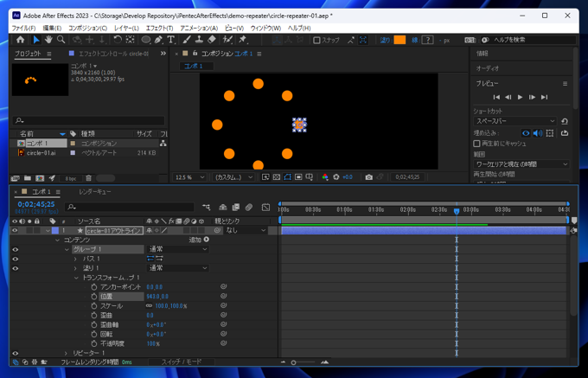Select the Type (T) tool
The height and width of the screenshot is (378, 588).
(170, 40)
